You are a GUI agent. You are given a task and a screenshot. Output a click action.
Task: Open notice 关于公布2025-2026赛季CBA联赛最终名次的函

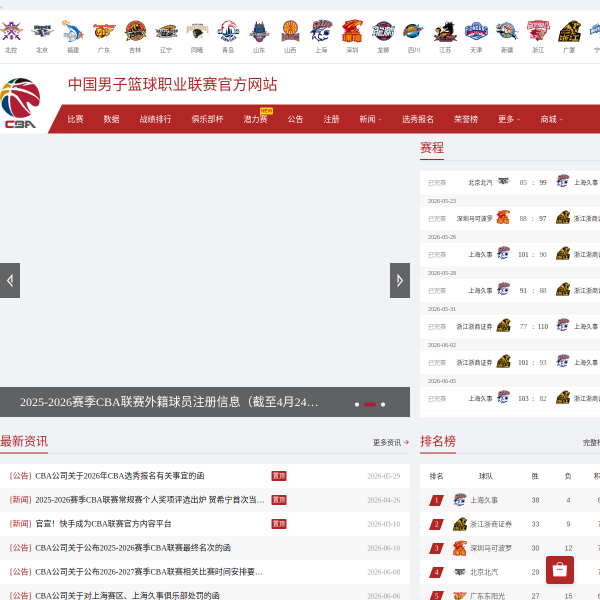coord(133,548)
